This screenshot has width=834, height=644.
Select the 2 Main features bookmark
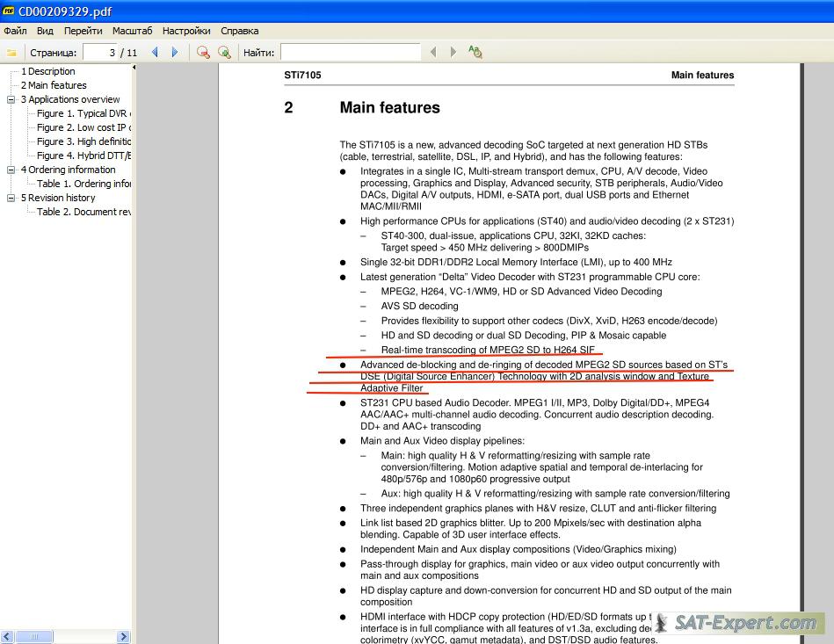click(x=54, y=85)
